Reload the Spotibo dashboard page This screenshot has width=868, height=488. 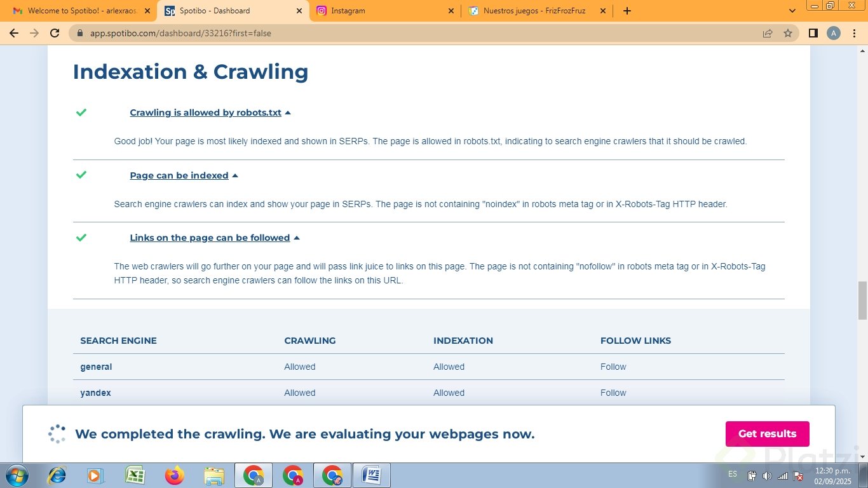coord(55,33)
